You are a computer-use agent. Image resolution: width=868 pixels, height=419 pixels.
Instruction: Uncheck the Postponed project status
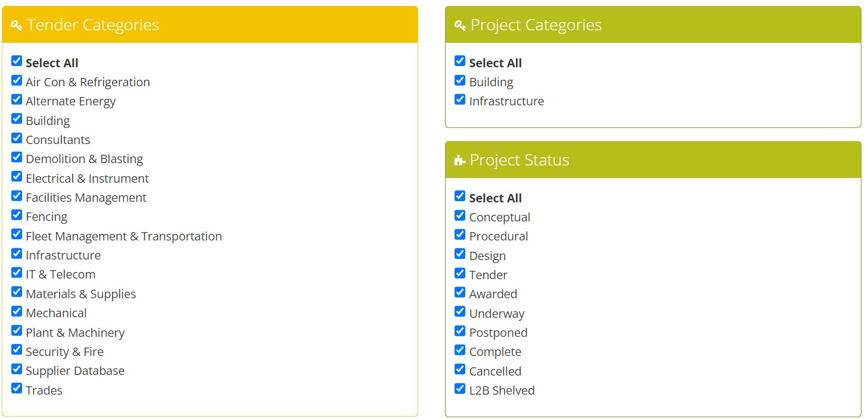[x=460, y=330]
